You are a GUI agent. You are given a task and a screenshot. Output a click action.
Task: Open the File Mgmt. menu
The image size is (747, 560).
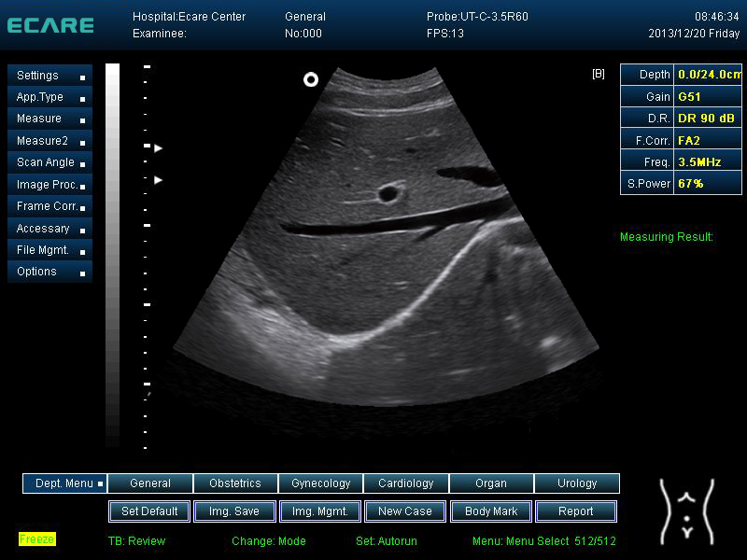(x=50, y=250)
